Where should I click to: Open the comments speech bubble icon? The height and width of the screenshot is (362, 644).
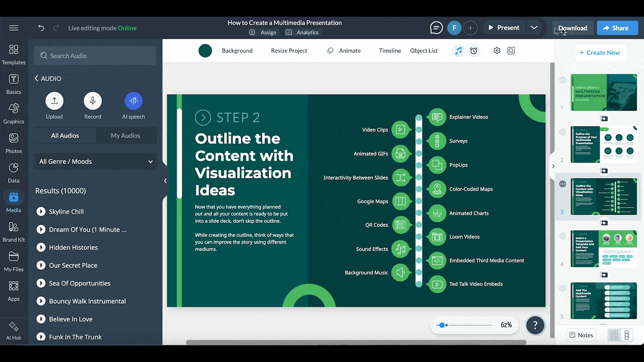[x=437, y=28]
